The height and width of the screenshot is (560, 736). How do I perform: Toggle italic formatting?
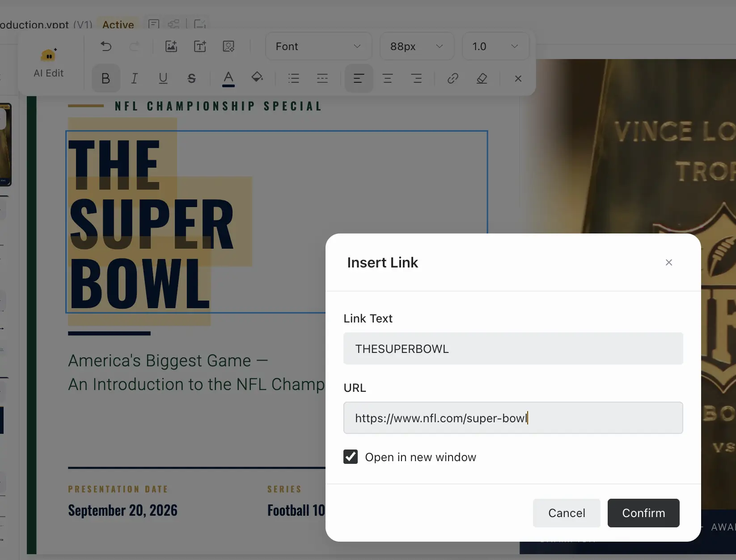click(x=134, y=78)
